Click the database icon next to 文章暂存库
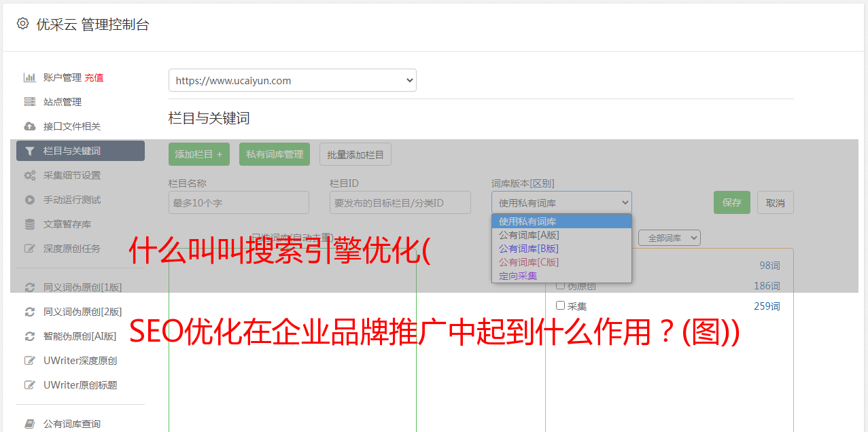Image resolution: width=868 pixels, height=432 pixels. 29,224
